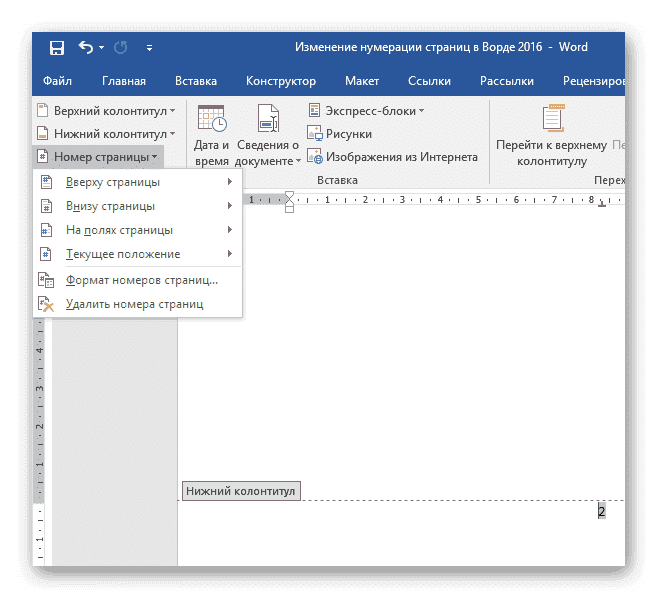Open Формат номеров страниц dialog
The height and width of the screenshot is (598, 657).
[141, 280]
